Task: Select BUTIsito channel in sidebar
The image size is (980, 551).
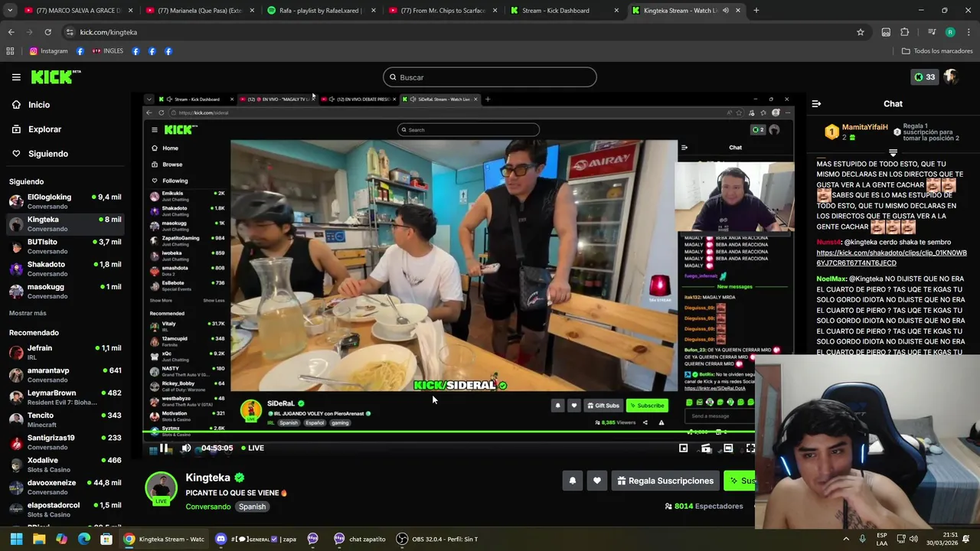Action: tap(65, 246)
